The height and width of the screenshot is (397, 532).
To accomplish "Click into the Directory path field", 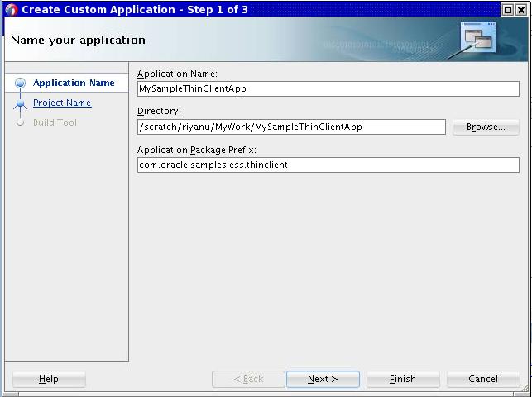I will (291, 127).
